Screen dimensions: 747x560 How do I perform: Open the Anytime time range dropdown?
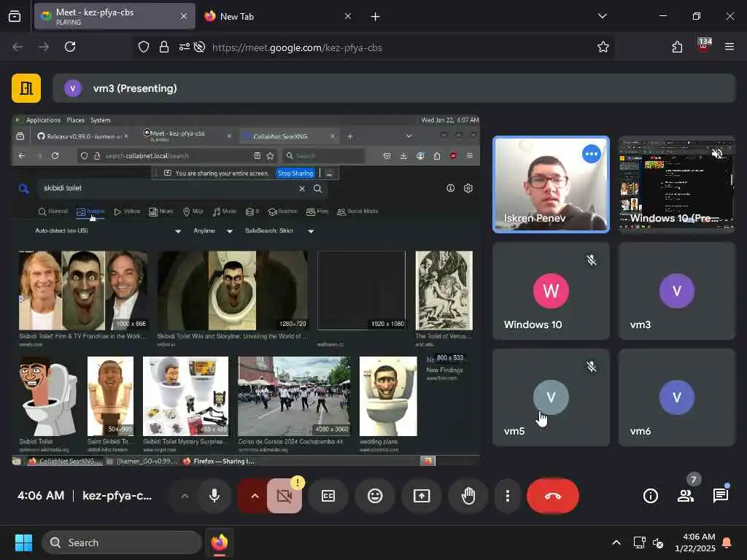(x=213, y=231)
